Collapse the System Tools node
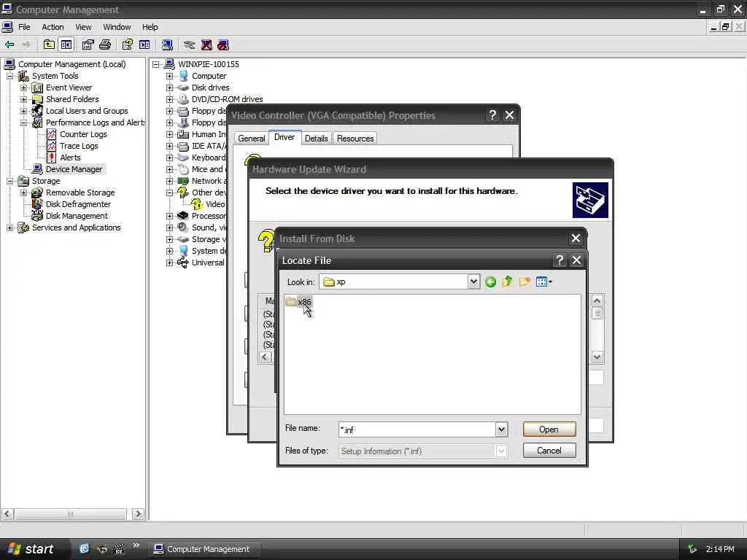 (x=10, y=76)
